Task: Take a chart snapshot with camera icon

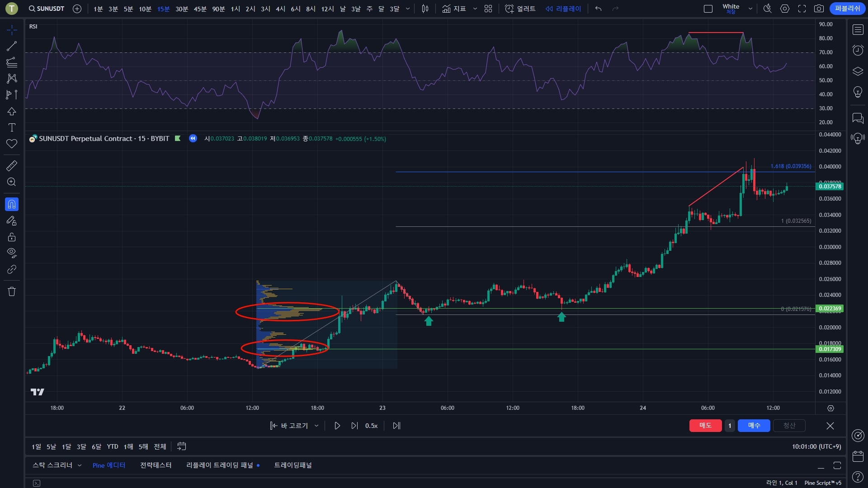Action: tap(819, 9)
